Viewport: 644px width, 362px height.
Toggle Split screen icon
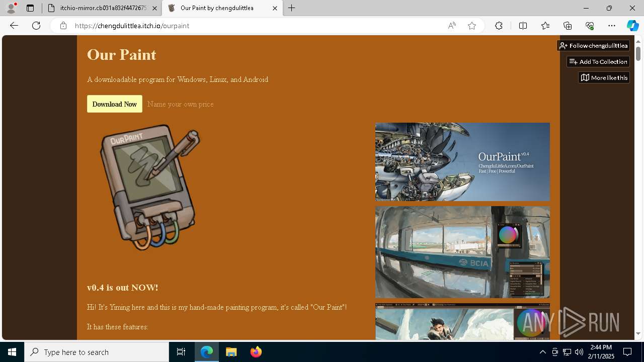(523, 26)
